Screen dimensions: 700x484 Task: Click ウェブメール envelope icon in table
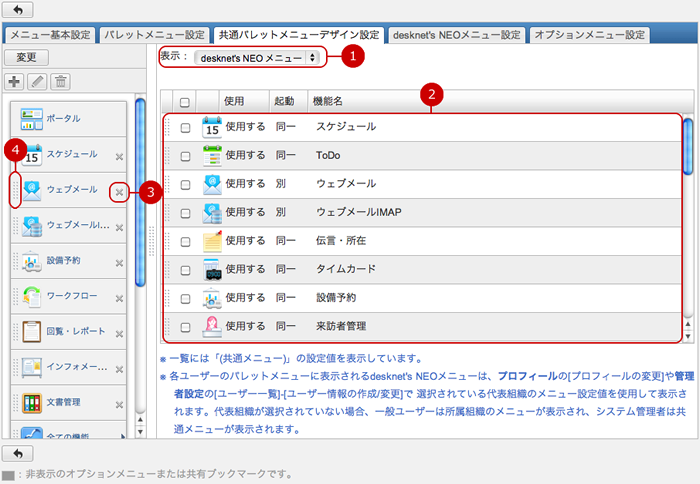[212, 184]
